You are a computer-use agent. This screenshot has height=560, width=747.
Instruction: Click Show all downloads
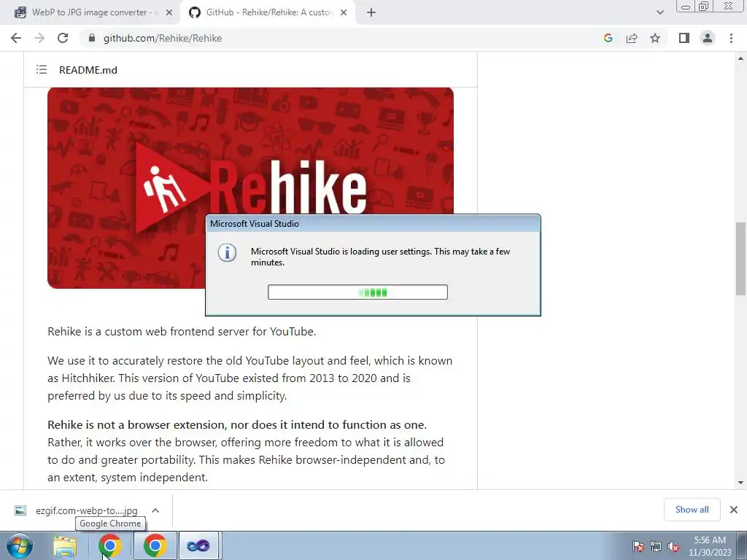(x=692, y=510)
